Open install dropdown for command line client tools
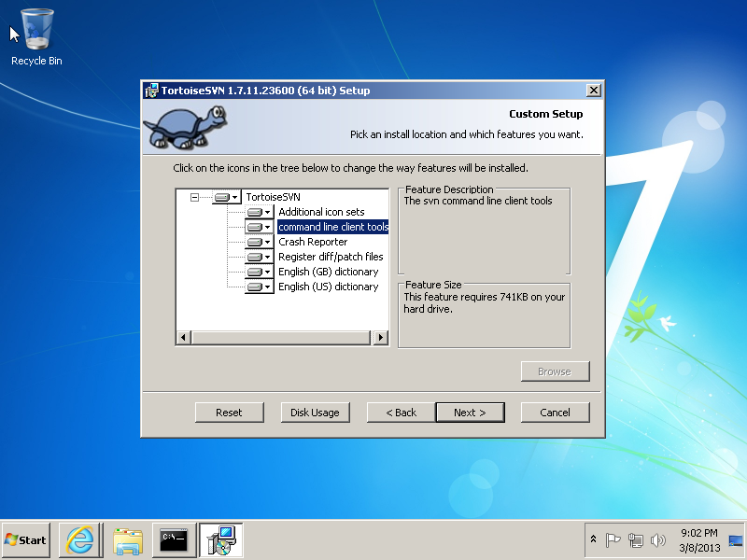 [x=260, y=227]
